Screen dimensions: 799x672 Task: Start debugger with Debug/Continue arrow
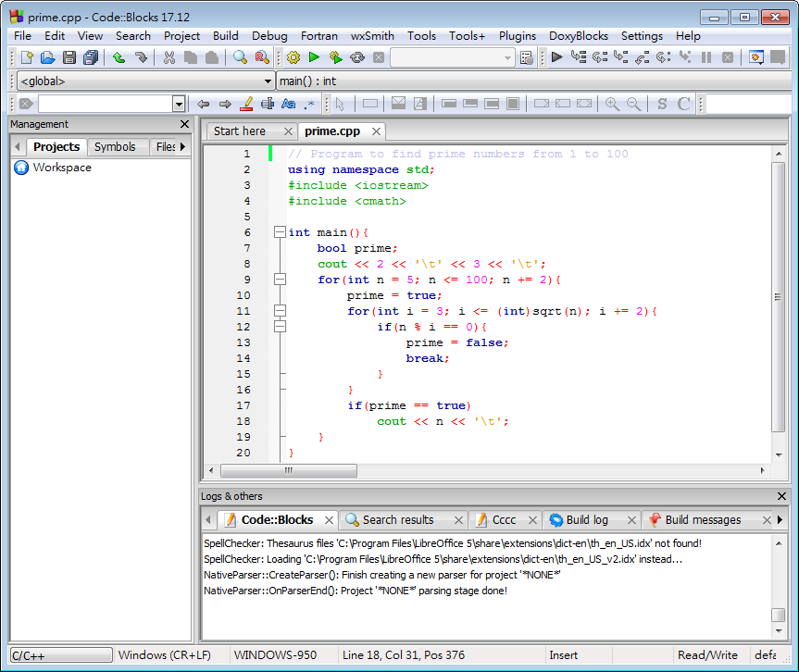[x=556, y=57]
